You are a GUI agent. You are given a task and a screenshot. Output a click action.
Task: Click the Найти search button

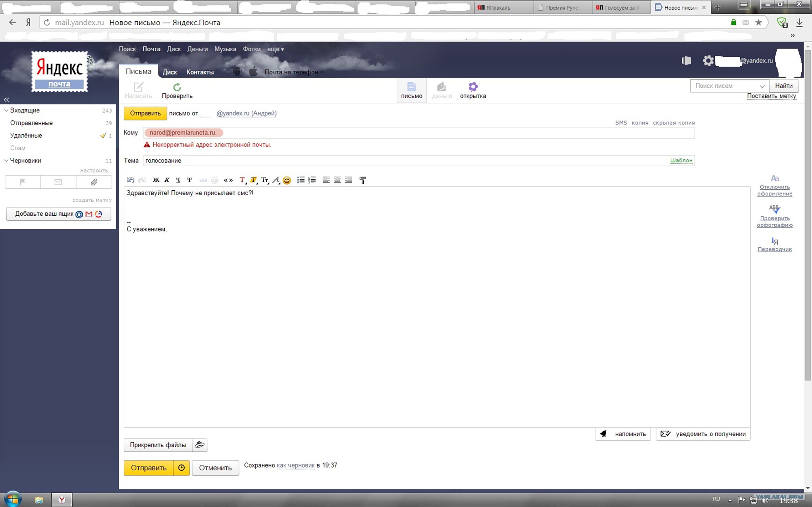coord(783,86)
